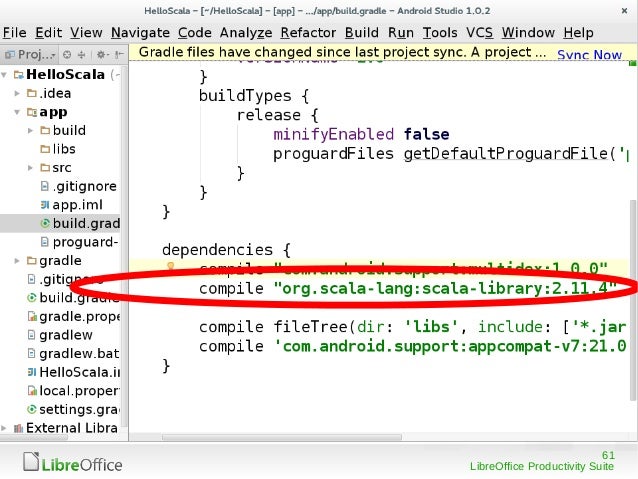Click the appcompat-v7 dependency line

pos(412,346)
